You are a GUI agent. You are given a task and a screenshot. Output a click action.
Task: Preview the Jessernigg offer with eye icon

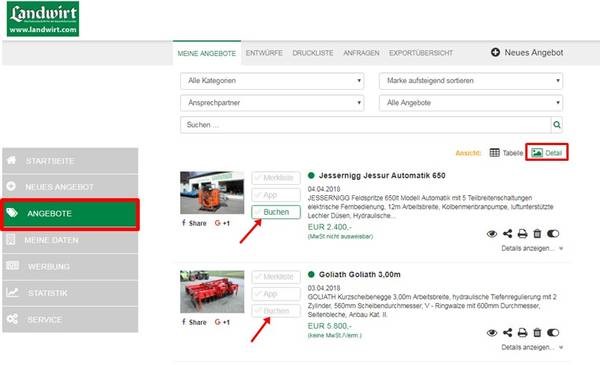(x=492, y=234)
